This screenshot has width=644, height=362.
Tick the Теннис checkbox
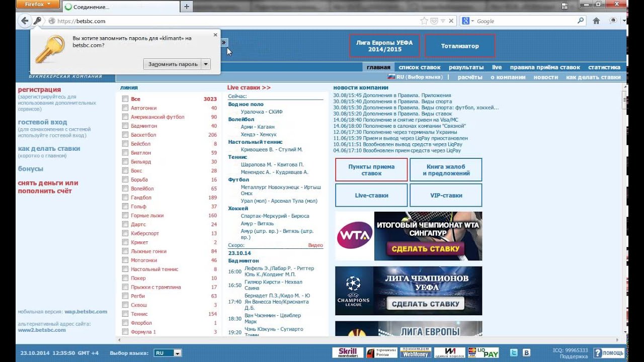pos(125,314)
